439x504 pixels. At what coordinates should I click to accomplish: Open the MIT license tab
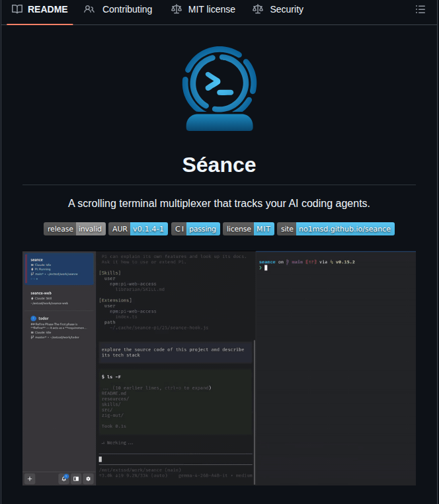(203, 10)
